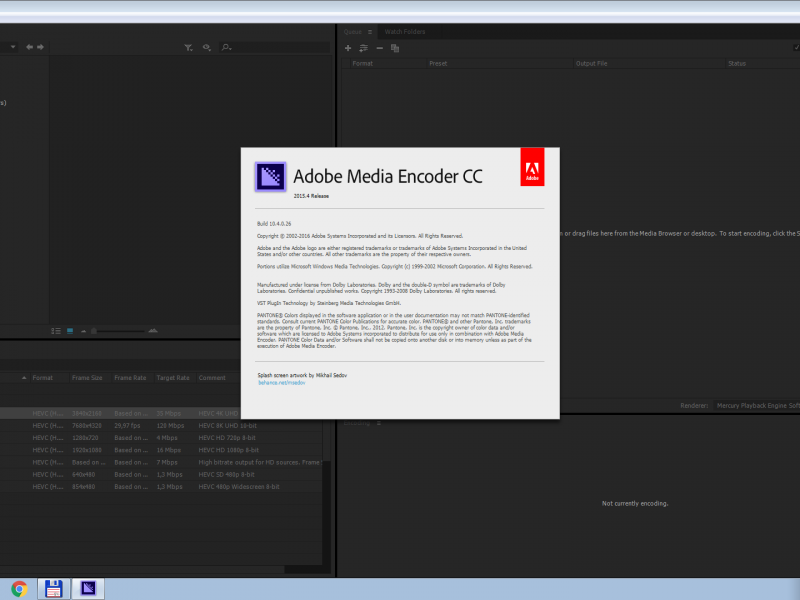Click the Add Output settings icon in Queue toolbar
The width and height of the screenshot is (800, 600).
coord(363,48)
